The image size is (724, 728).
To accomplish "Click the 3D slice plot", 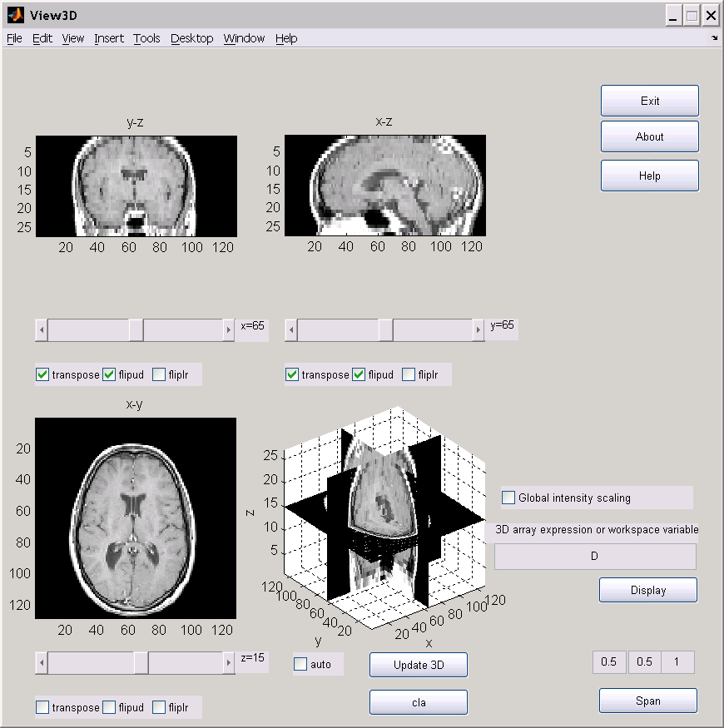I will pyautogui.click(x=384, y=518).
